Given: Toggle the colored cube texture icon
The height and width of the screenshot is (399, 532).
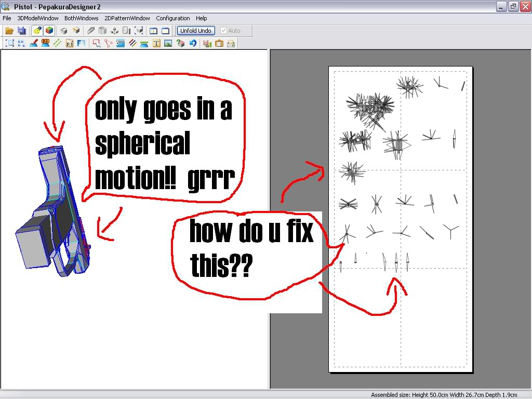Looking at the screenshot, I should (49, 31).
